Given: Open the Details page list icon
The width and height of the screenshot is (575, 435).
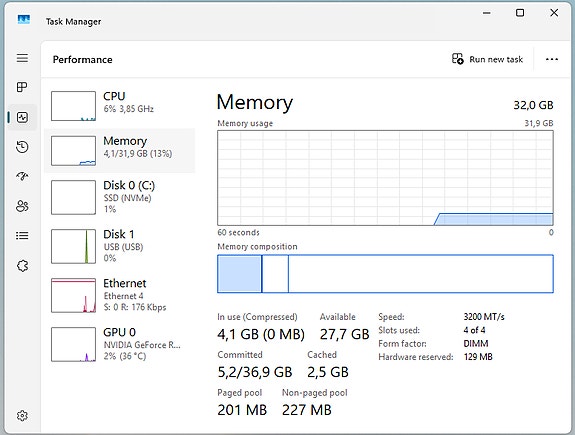Looking at the screenshot, I should coord(22,235).
